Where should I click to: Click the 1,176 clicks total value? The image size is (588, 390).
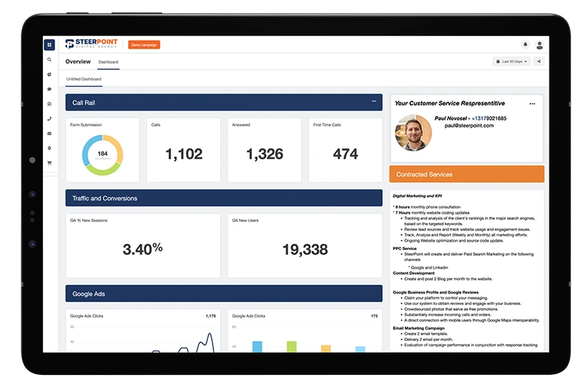(x=211, y=316)
